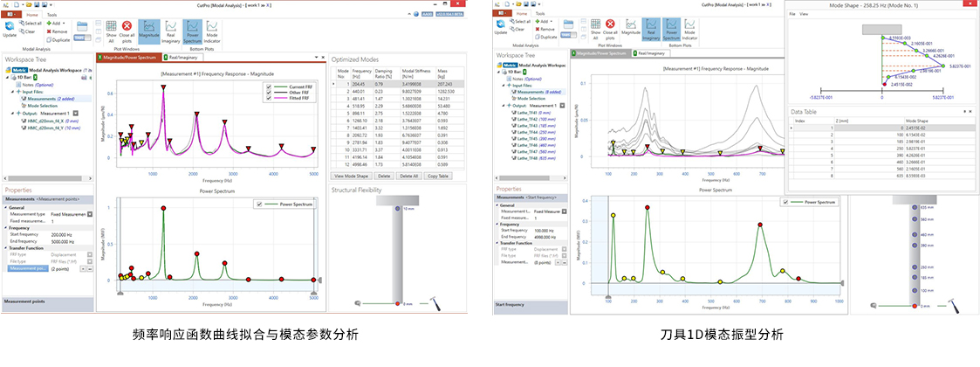The image size is (980, 367).
Task: Open the Tools ribbon tab in left window
Action: tap(52, 15)
